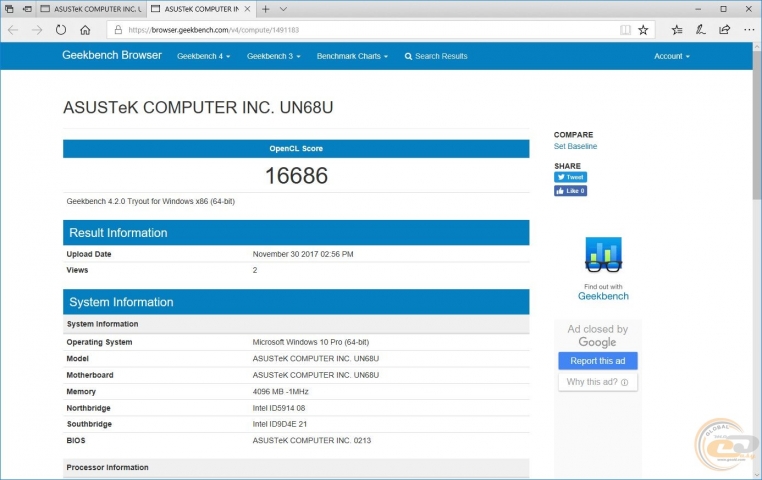Expand the Geekbench 4 dropdown menu
762x480 pixels.
point(204,56)
